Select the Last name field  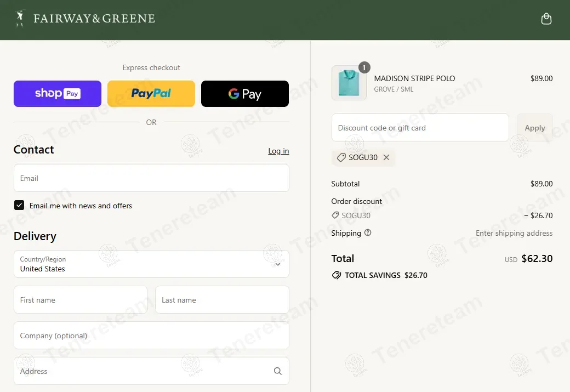pos(222,300)
